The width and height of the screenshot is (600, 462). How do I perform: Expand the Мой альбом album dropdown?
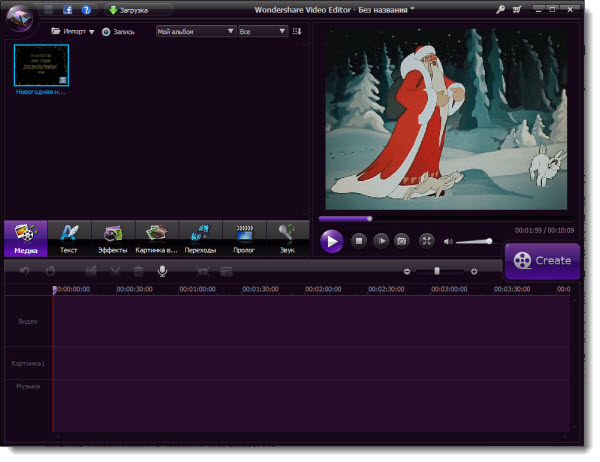pos(196,31)
